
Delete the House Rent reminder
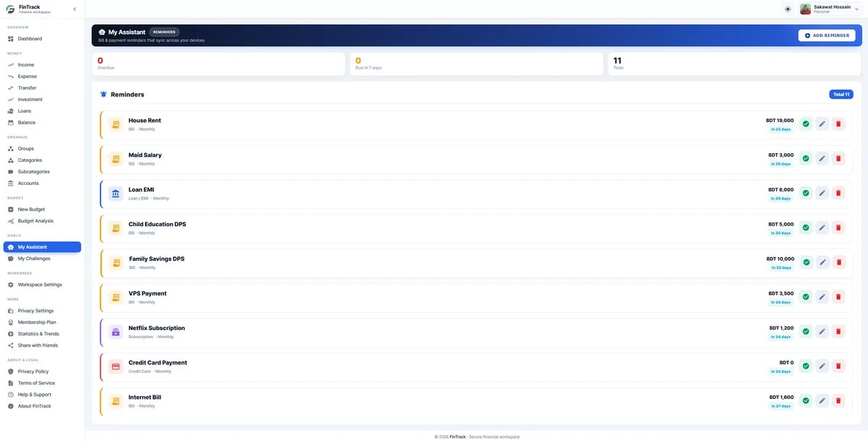point(838,124)
